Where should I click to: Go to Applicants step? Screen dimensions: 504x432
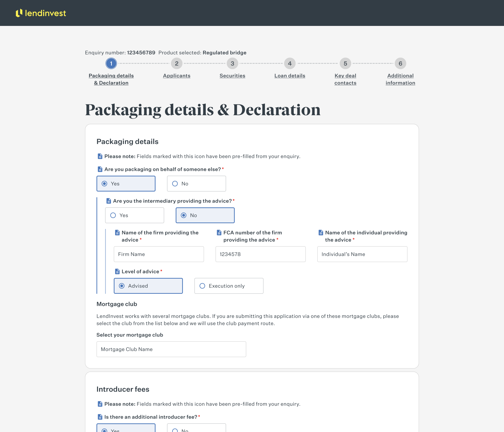click(177, 76)
